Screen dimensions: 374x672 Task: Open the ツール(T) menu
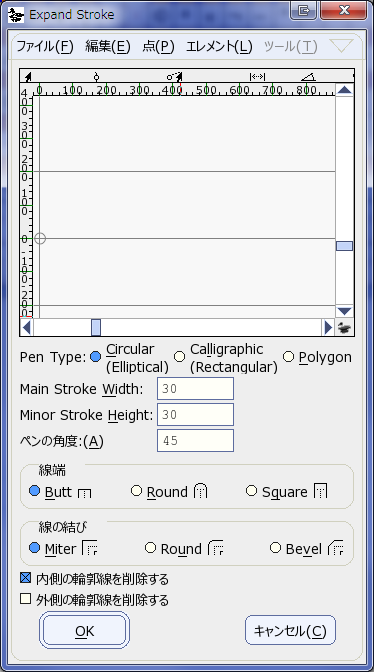coord(291,46)
